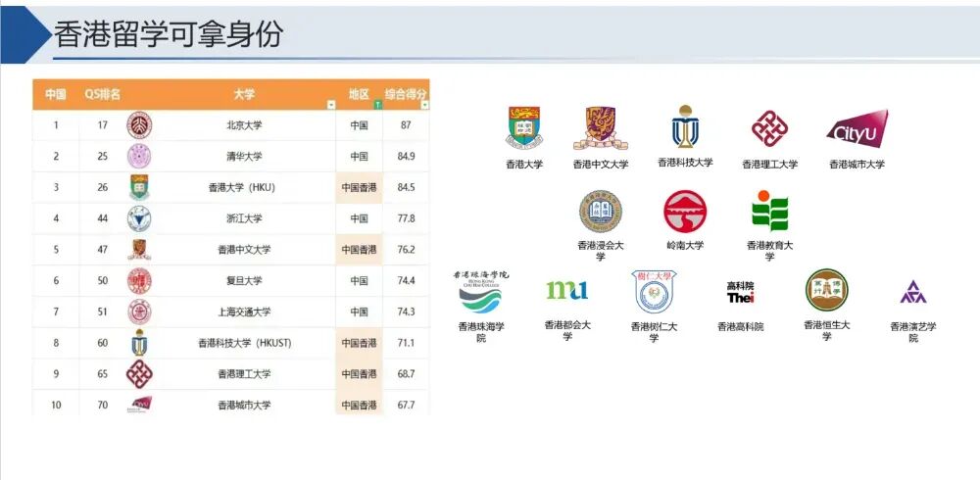Click the 香港恒生大学 caption text
Image resolution: width=980 pixels, height=480 pixels.
click(x=827, y=331)
